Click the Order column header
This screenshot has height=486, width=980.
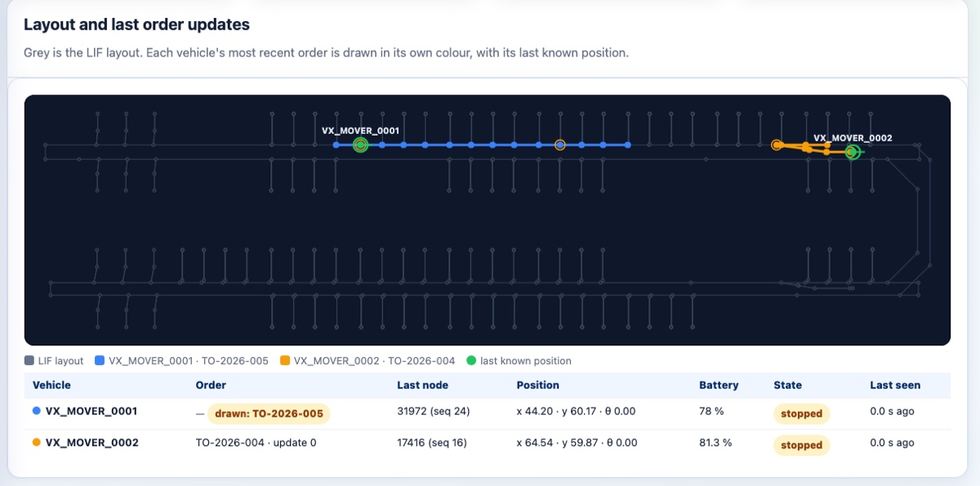click(211, 385)
